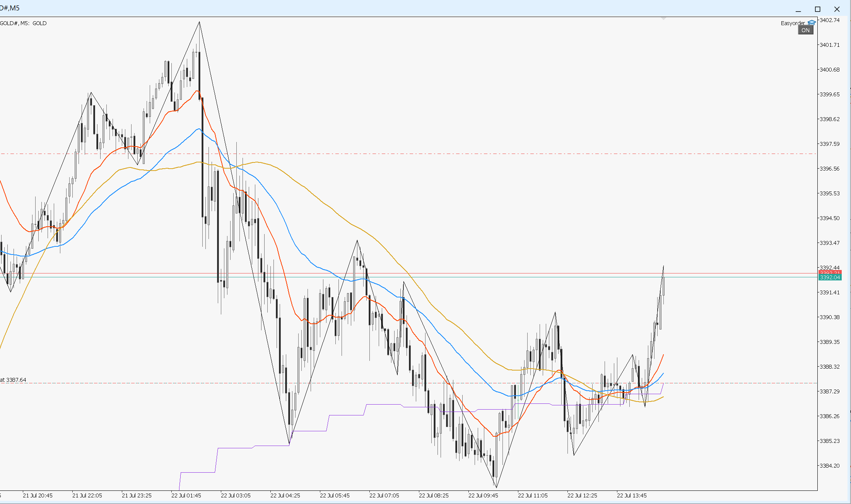Click the 3387.29 price scale label
The image size is (851, 504).
pos(830,391)
